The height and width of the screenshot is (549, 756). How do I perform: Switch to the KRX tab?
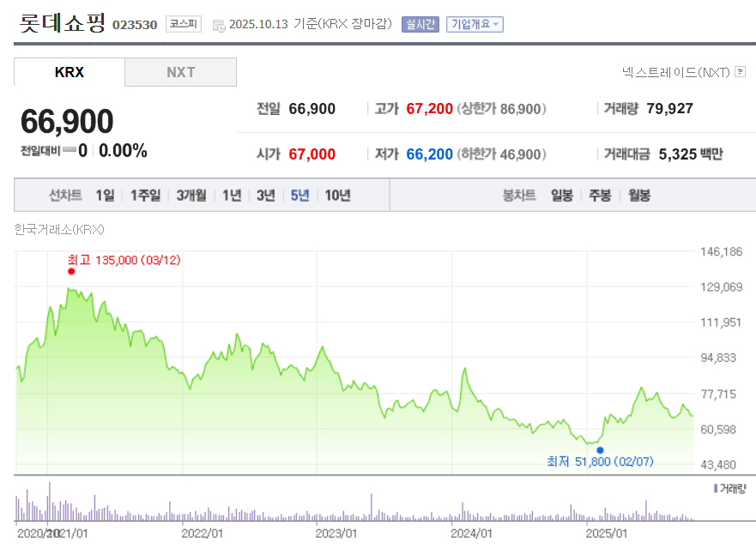[x=70, y=72]
